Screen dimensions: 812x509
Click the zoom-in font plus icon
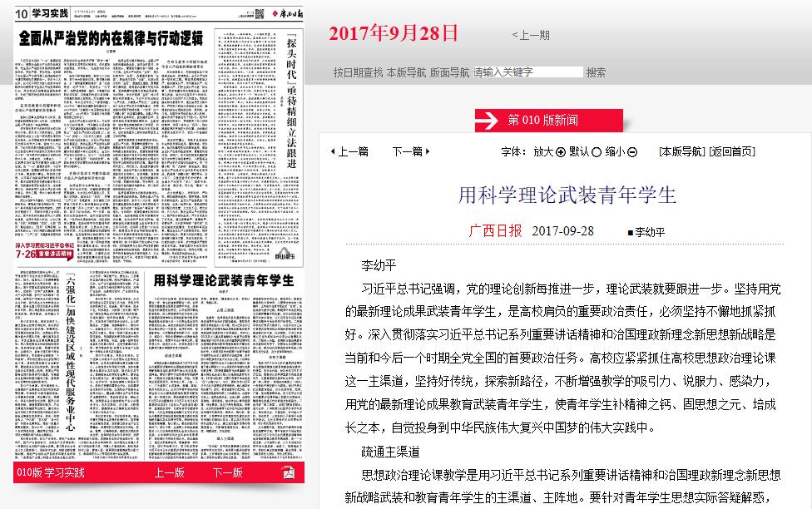(x=560, y=152)
